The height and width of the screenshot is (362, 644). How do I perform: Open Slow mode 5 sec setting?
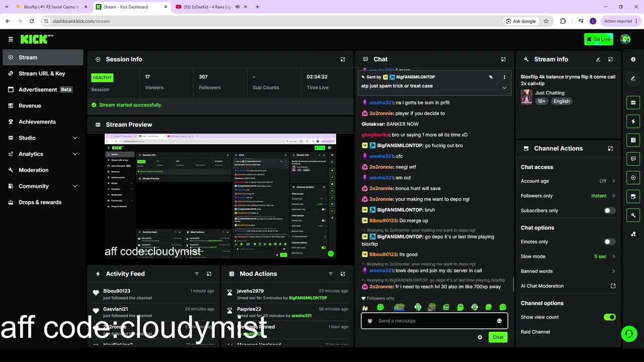tap(605, 256)
